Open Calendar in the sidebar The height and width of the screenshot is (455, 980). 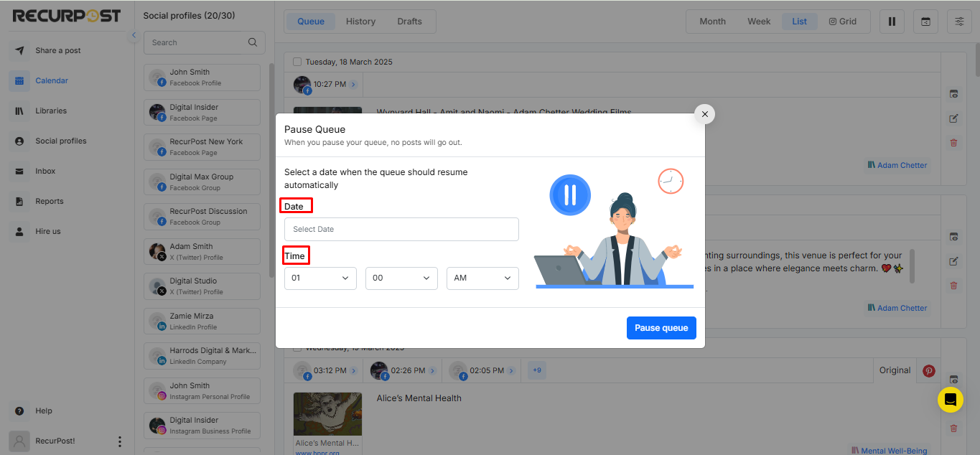click(x=52, y=81)
